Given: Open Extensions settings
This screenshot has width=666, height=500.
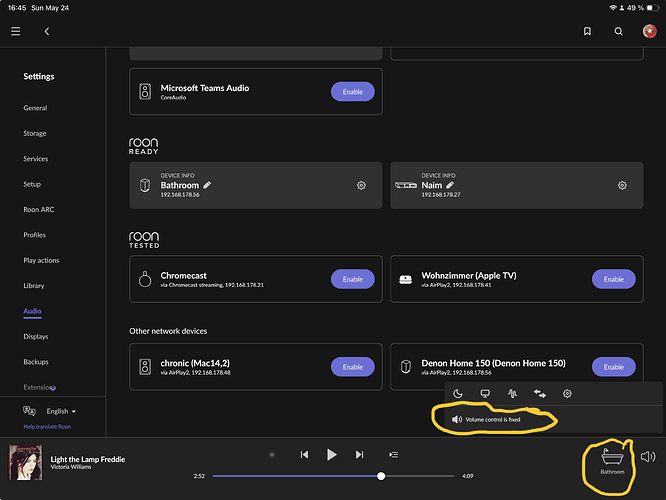Looking at the screenshot, I should point(40,387).
